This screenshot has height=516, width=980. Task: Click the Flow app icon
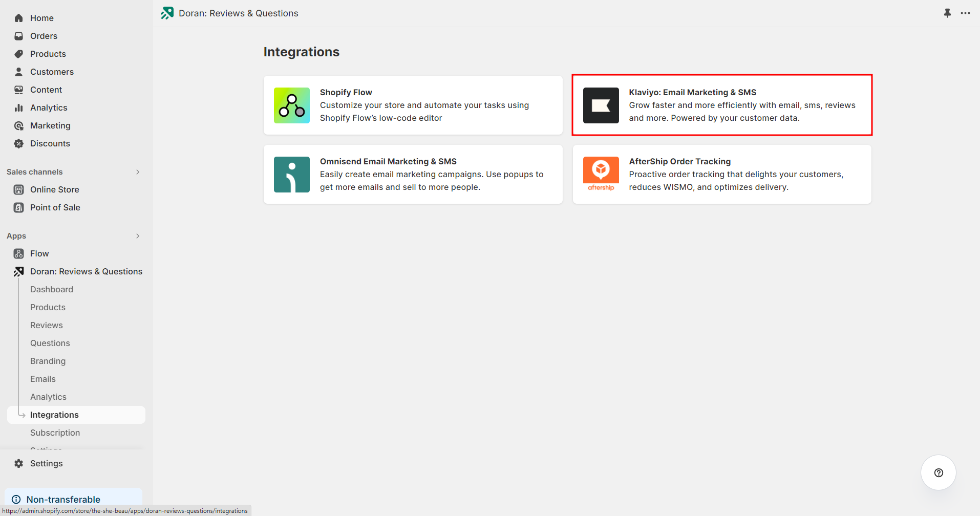pyautogui.click(x=19, y=253)
